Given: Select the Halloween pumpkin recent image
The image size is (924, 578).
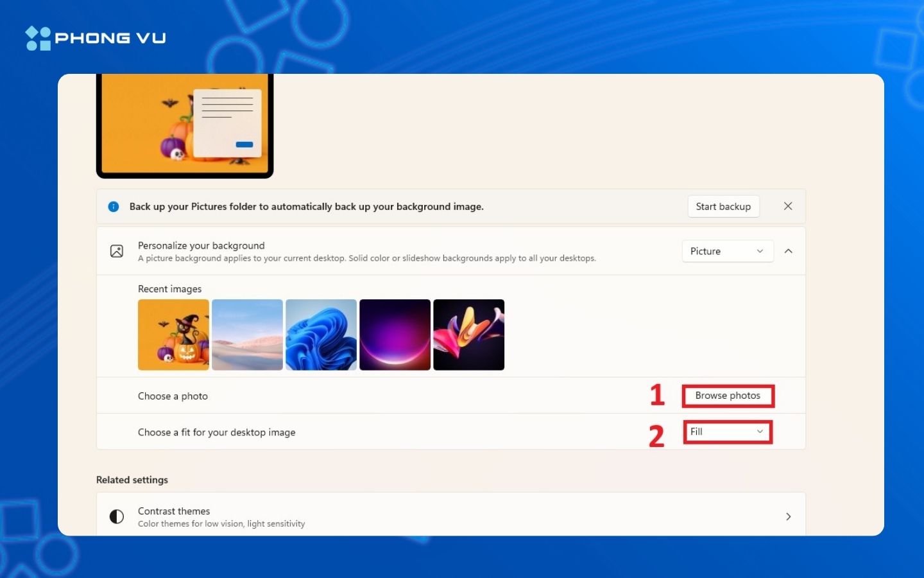Looking at the screenshot, I should (x=173, y=335).
